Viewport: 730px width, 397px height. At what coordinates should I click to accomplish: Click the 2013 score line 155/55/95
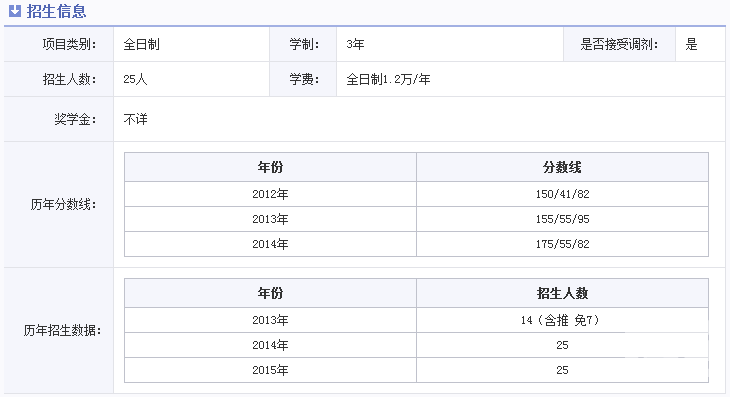pyautogui.click(x=562, y=219)
